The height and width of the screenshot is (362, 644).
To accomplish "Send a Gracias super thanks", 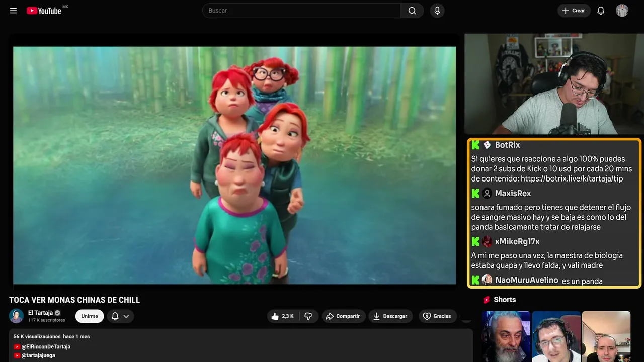I will point(437,316).
